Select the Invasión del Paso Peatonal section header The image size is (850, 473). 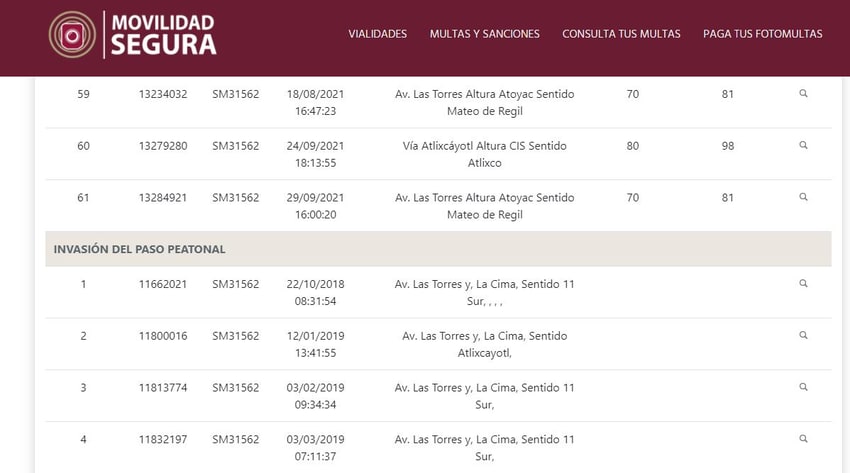point(139,249)
